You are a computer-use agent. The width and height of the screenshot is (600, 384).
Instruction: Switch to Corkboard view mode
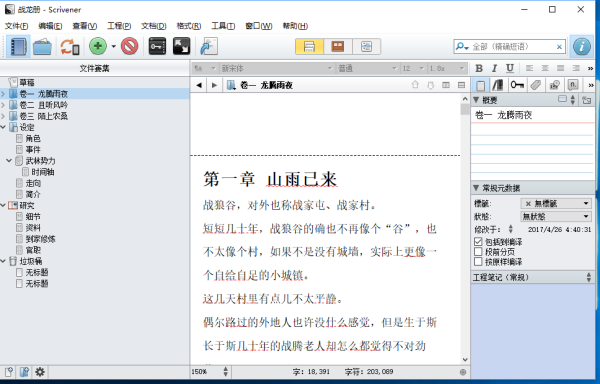(x=338, y=47)
